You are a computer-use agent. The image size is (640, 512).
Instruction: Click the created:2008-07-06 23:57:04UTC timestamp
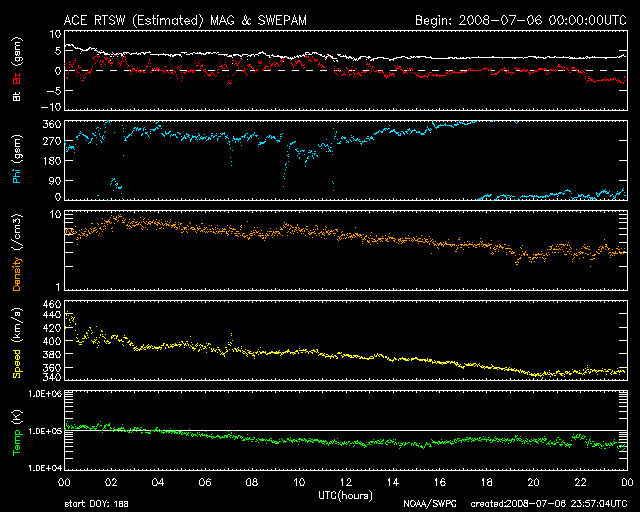click(x=549, y=504)
